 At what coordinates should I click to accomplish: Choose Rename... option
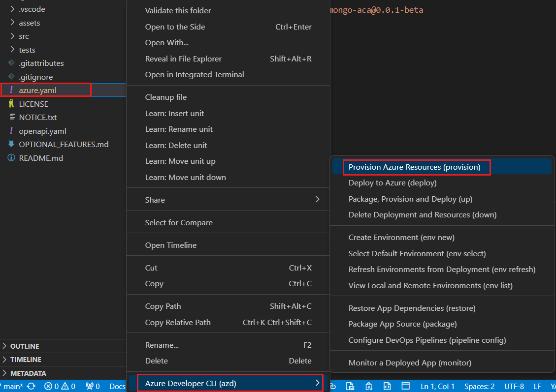click(228, 345)
